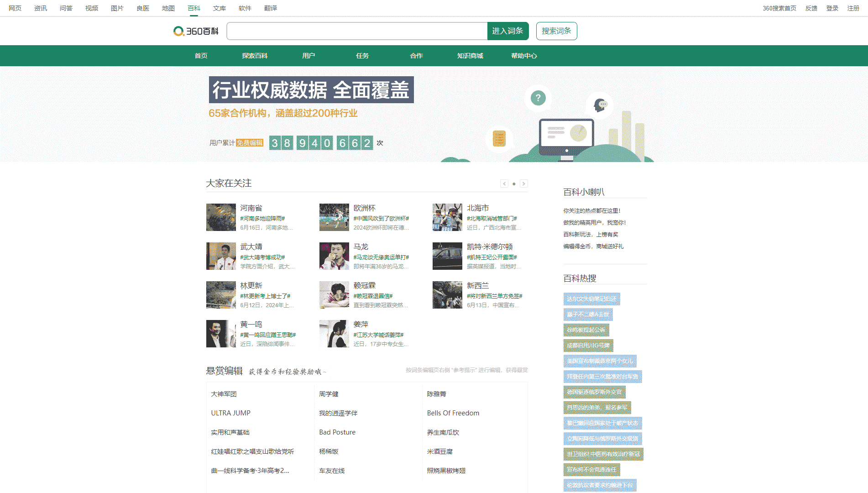
Task: Click hot search tag 成都启用川G号牌
Action: pos(588,346)
